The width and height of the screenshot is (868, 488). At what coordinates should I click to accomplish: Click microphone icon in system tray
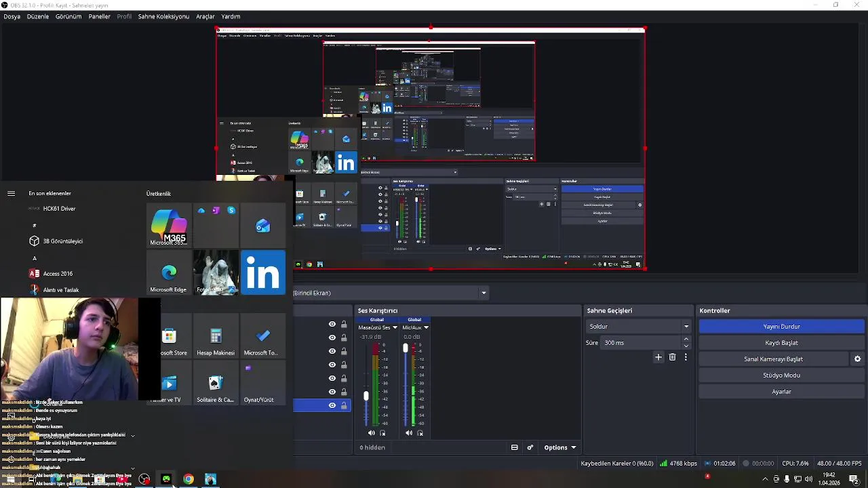click(787, 479)
